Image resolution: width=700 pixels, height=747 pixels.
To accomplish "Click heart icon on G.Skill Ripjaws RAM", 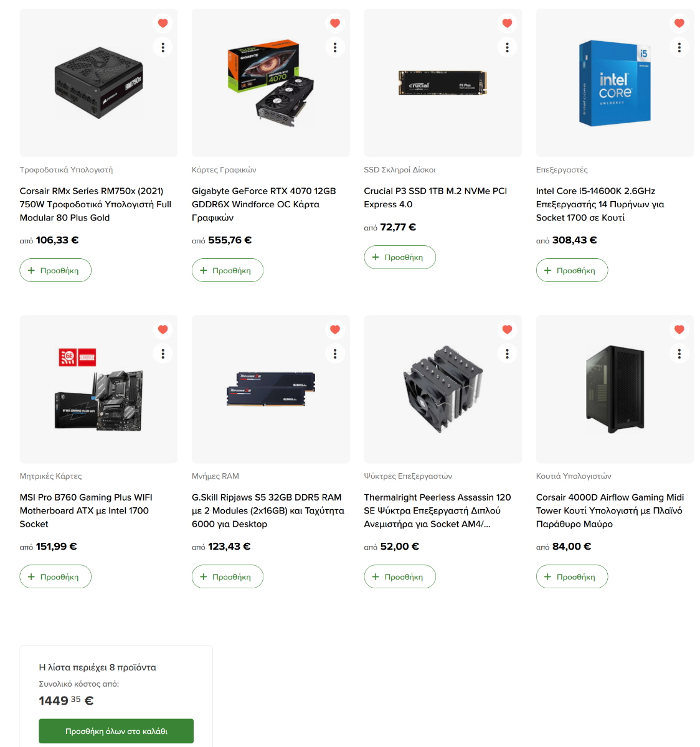I will [335, 329].
